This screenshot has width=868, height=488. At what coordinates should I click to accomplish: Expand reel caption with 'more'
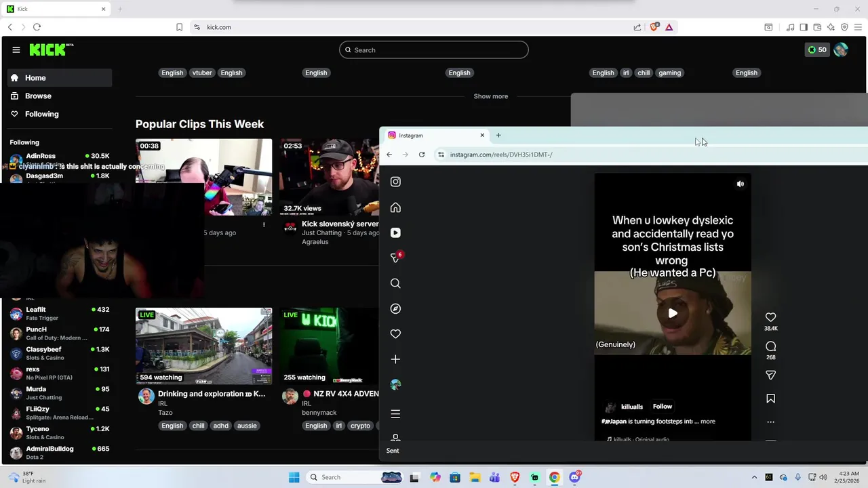708,422
